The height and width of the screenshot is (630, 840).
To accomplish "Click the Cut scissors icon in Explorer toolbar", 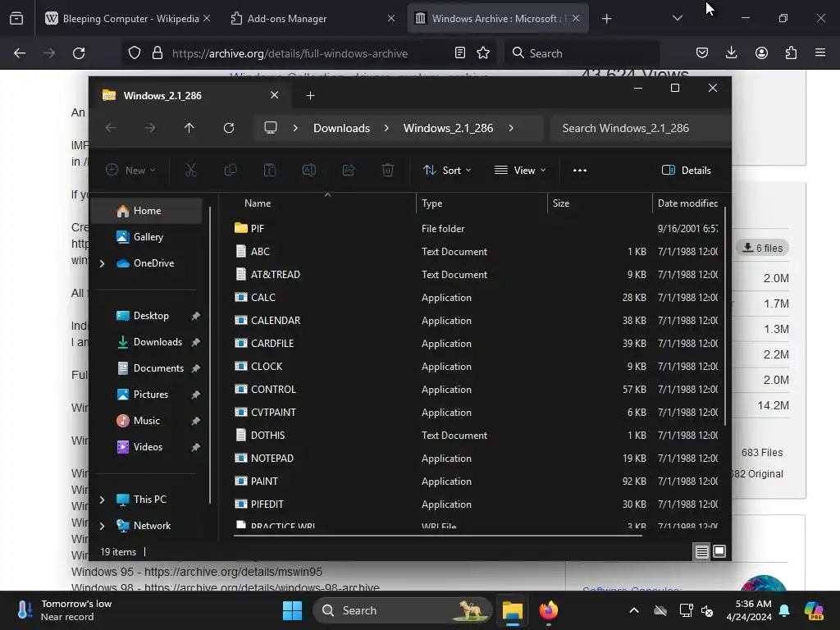I will pyautogui.click(x=190, y=171).
